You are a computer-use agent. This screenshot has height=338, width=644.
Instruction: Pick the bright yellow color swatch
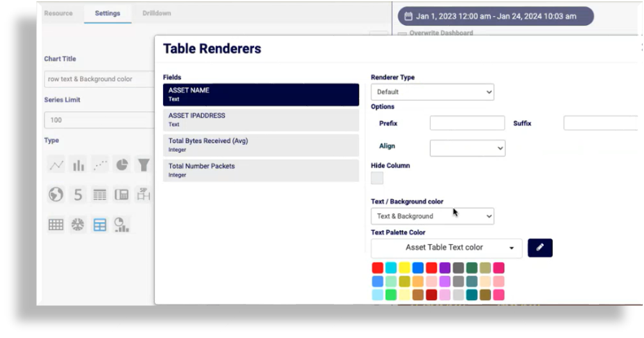click(x=405, y=268)
